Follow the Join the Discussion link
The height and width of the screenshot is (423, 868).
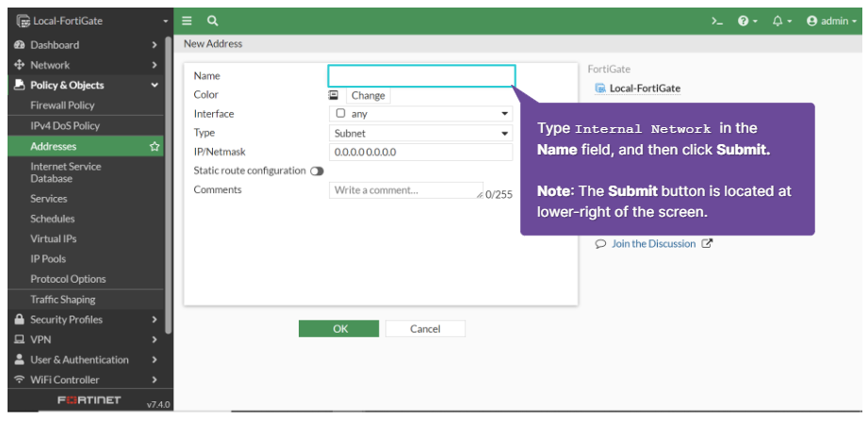click(653, 244)
